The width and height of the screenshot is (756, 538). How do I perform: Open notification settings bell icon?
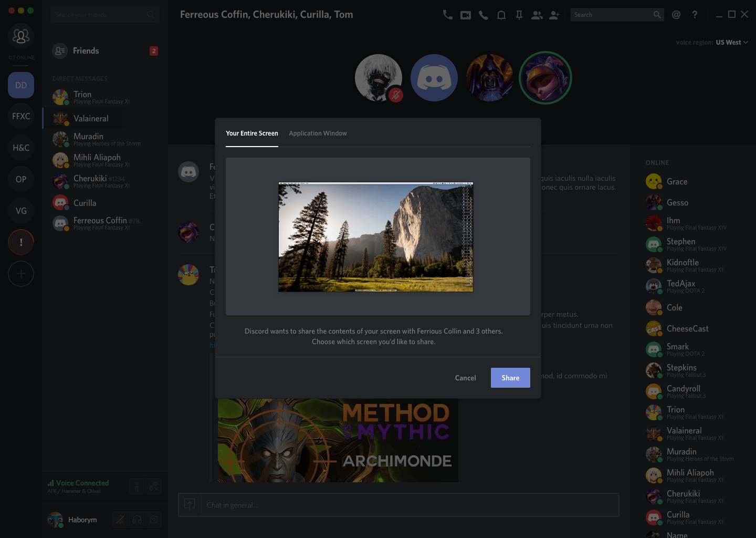pyautogui.click(x=501, y=15)
